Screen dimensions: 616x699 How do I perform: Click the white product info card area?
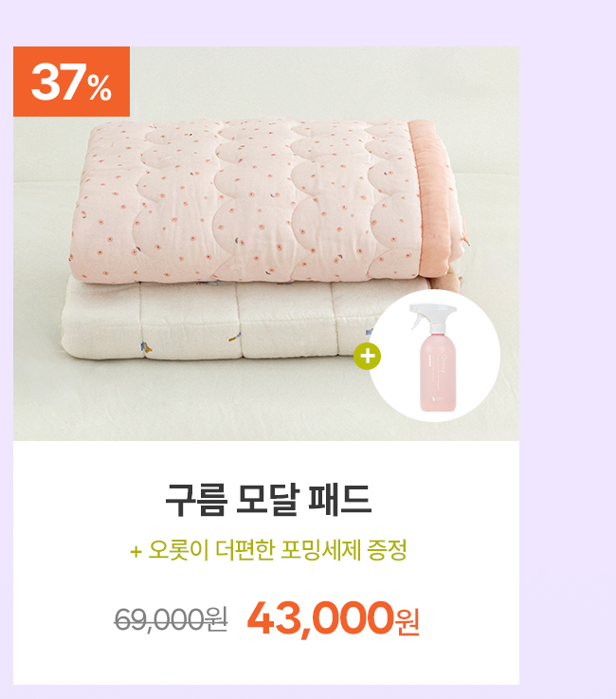[x=266, y=562]
